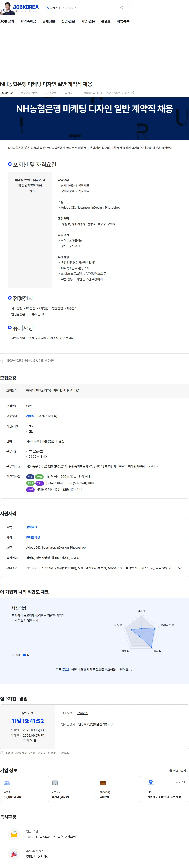
Task: Click the 5호선 badge for 충정로역
Action: (39, 483)
